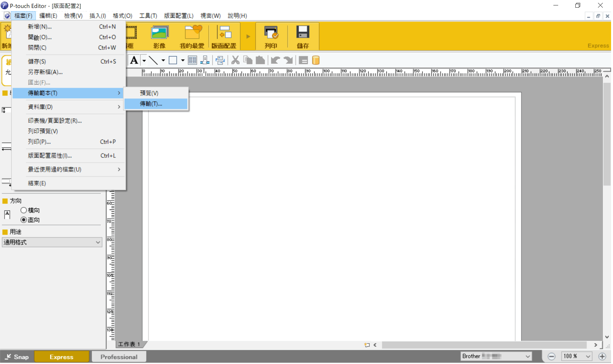Select the Landscape (橫向) orientation radio
The height and width of the screenshot is (364, 613).
(x=24, y=211)
